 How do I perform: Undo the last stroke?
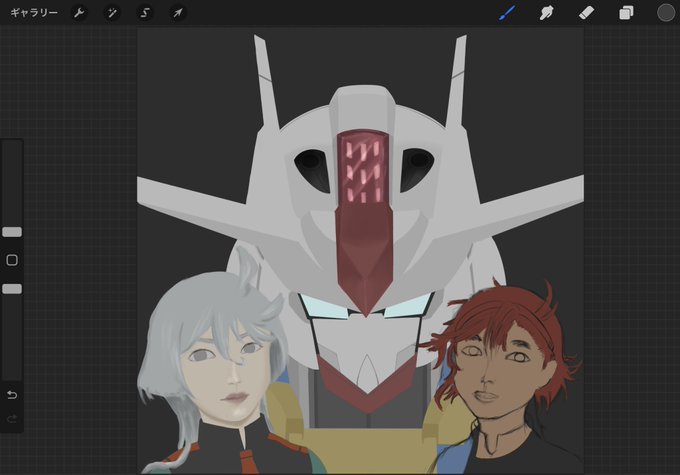pos(12,395)
